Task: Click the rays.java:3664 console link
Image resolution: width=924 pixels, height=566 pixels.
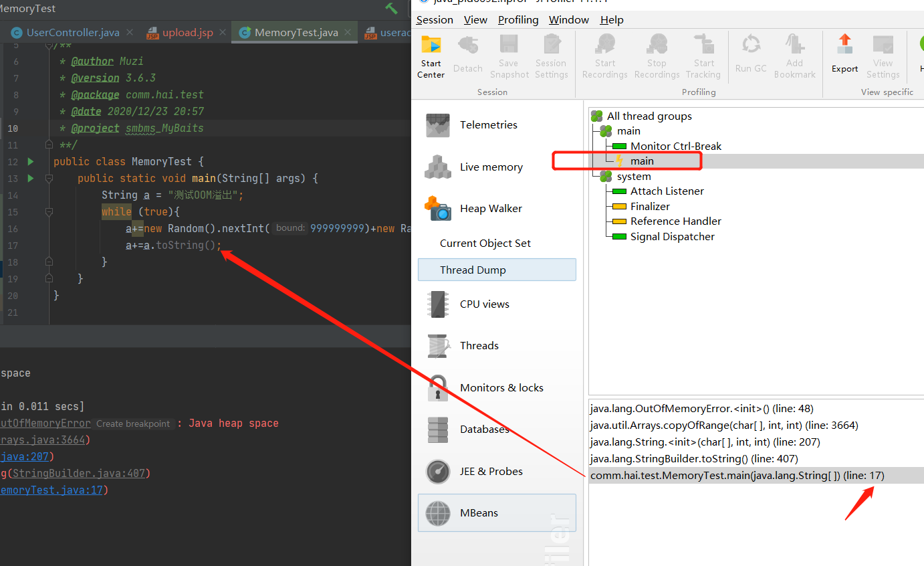Action: point(42,440)
